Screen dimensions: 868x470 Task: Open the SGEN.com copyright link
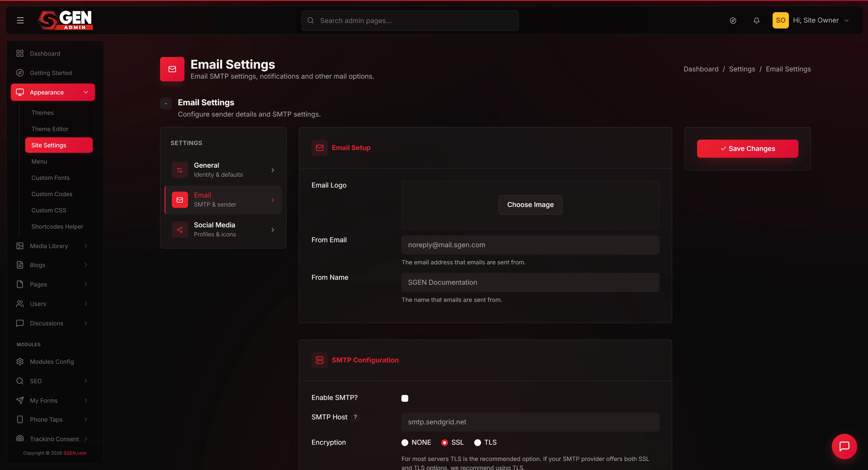(75, 453)
